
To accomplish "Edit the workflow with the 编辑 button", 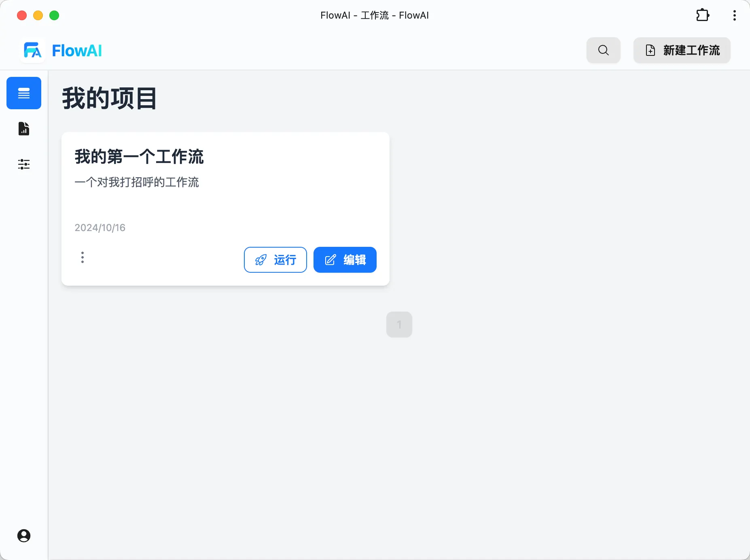I will coord(345,260).
